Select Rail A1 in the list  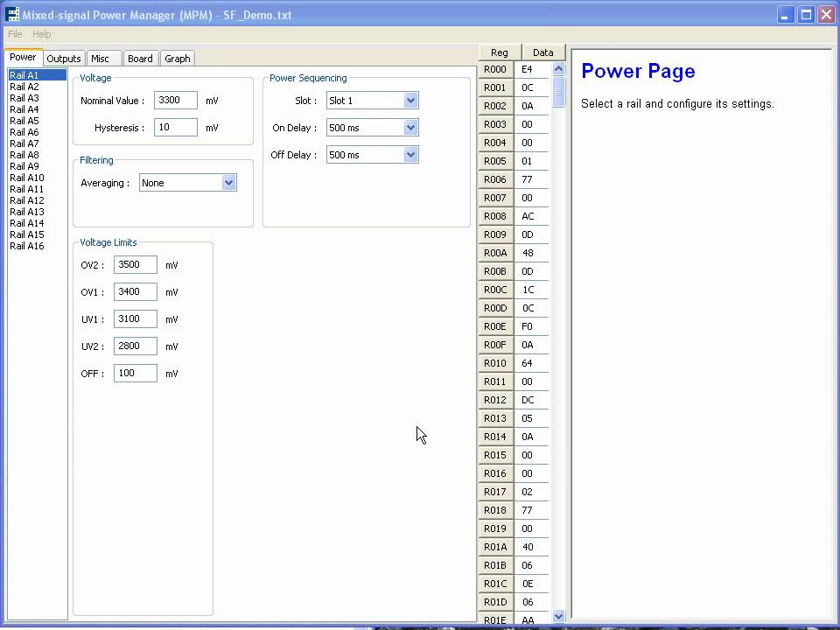37,75
